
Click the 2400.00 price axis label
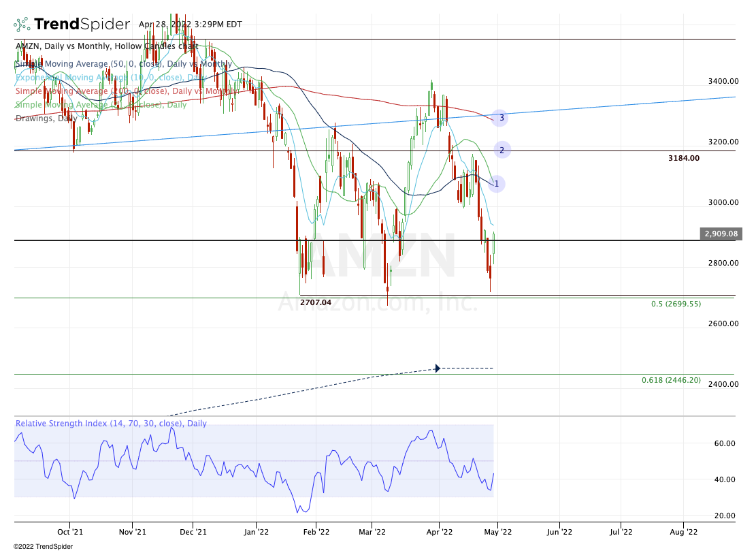coord(723,384)
